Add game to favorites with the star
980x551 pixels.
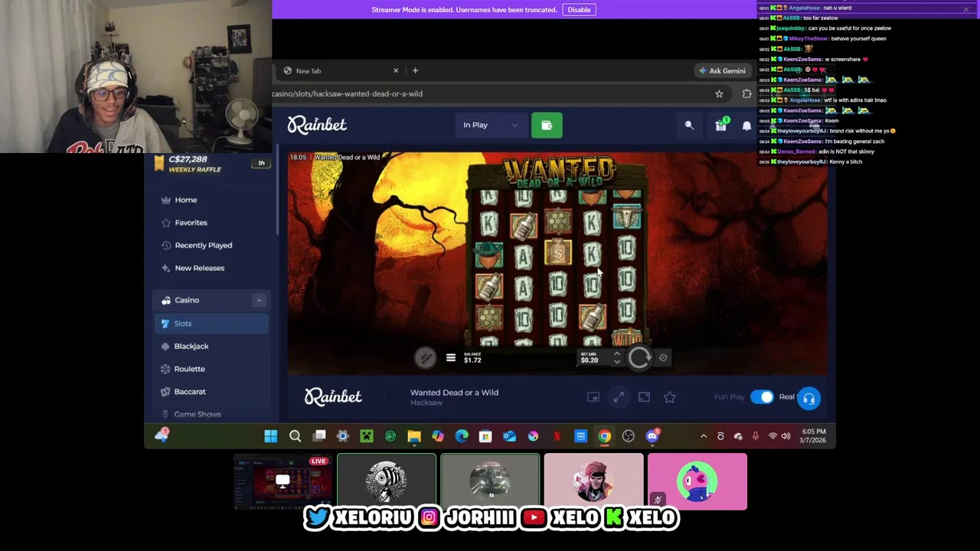click(x=669, y=397)
